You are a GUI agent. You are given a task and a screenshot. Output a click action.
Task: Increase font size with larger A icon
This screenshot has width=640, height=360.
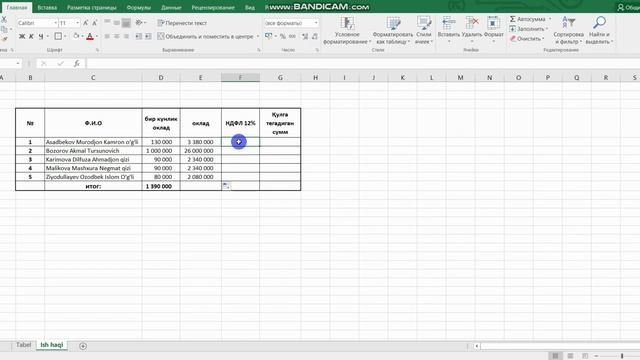coord(85,23)
